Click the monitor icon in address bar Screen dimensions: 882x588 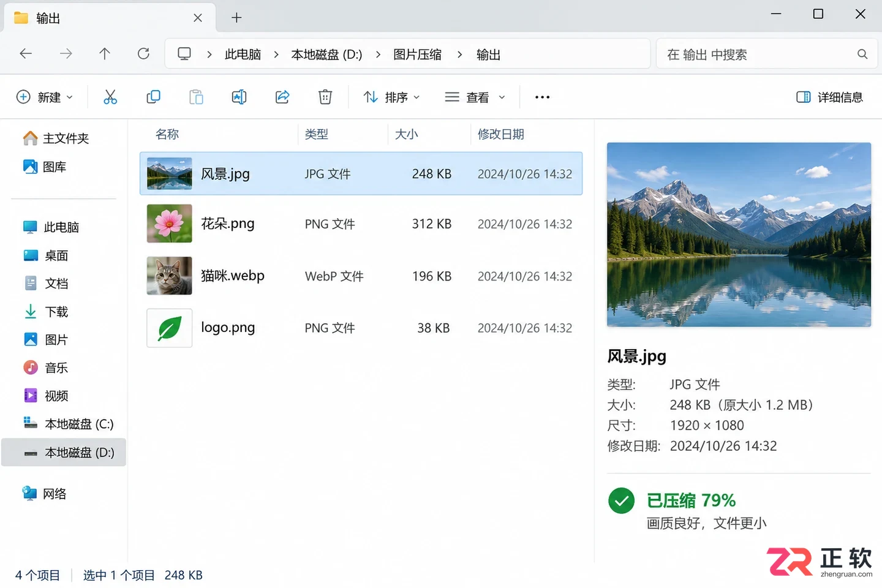[x=184, y=54]
